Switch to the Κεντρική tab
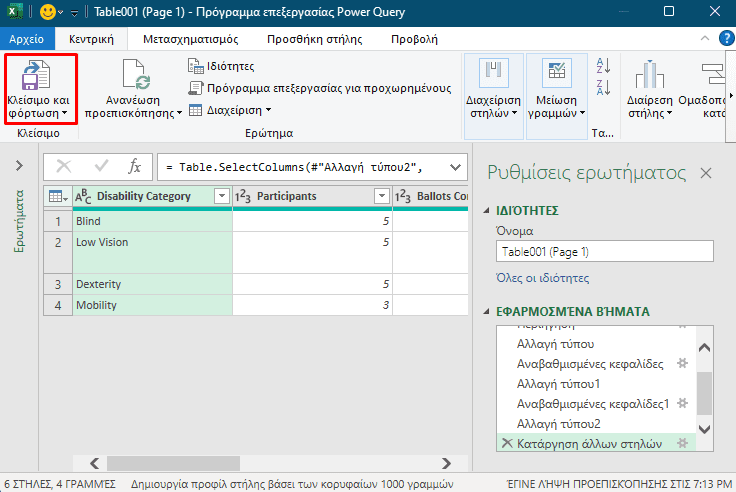736x492 pixels. pyautogui.click(x=91, y=39)
